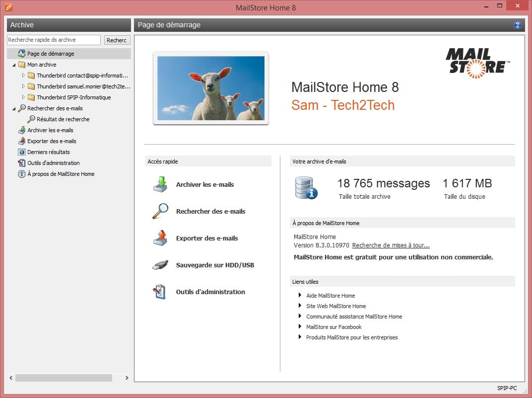Click the Sam - Tech2Tech orange title
This screenshot has width=532, height=398.
[x=343, y=105]
